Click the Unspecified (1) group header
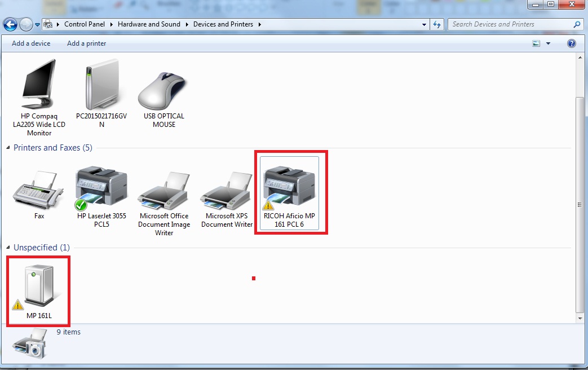The image size is (588, 370). pyautogui.click(x=42, y=247)
